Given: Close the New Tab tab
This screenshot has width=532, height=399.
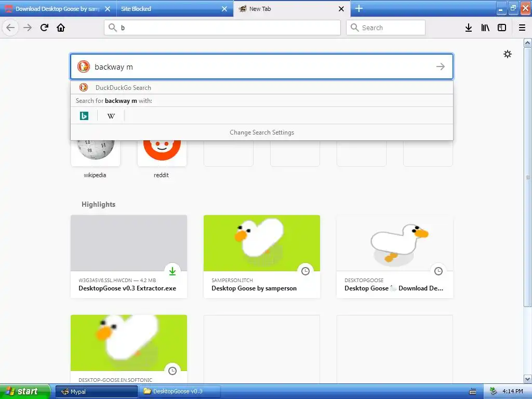Looking at the screenshot, I should point(341,9).
